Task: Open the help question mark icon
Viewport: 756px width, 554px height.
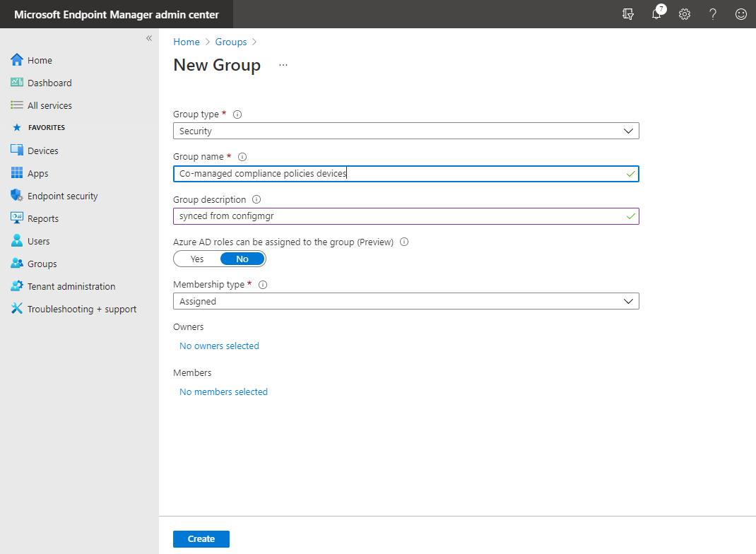Action: pos(713,14)
